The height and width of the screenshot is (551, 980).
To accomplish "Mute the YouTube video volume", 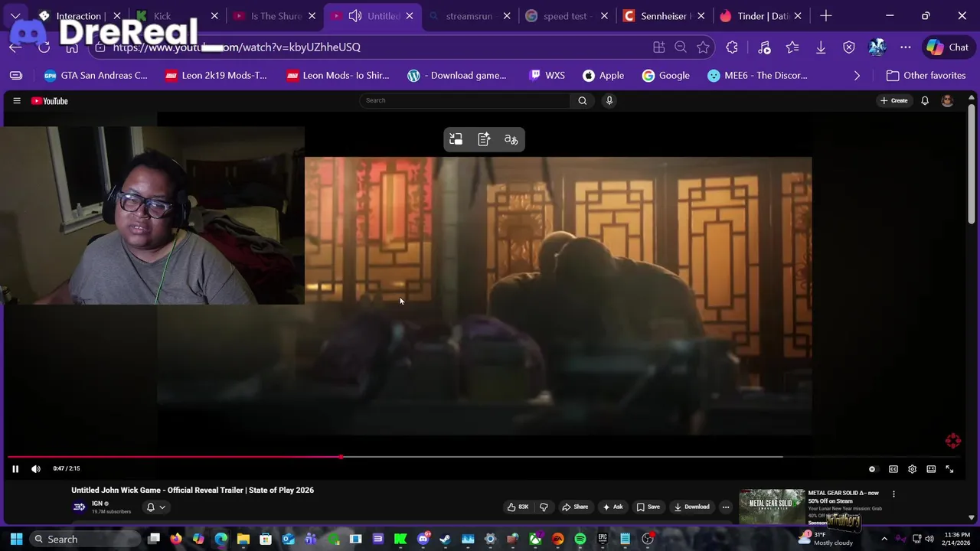I will [35, 469].
